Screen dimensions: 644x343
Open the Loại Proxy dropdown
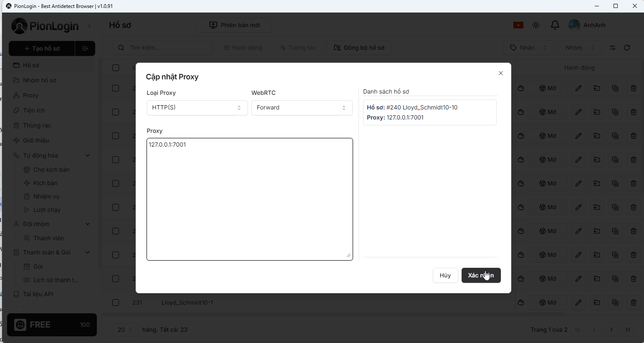tap(197, 107)
